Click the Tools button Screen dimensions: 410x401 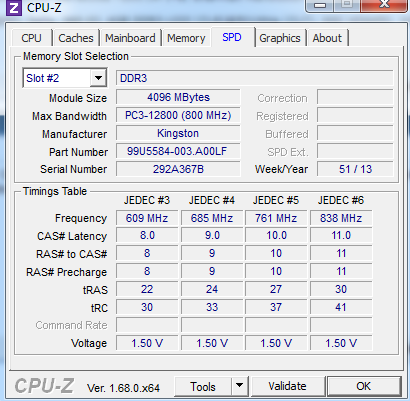tap(202, 386)
